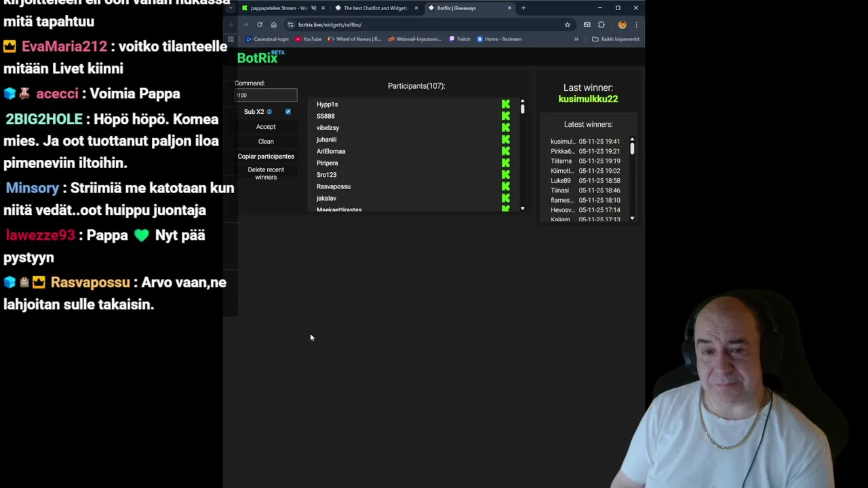Viewport: 868px width, 488px height.
Task: Reload the page with the refresh icon
Action: [x=259, y=24]
